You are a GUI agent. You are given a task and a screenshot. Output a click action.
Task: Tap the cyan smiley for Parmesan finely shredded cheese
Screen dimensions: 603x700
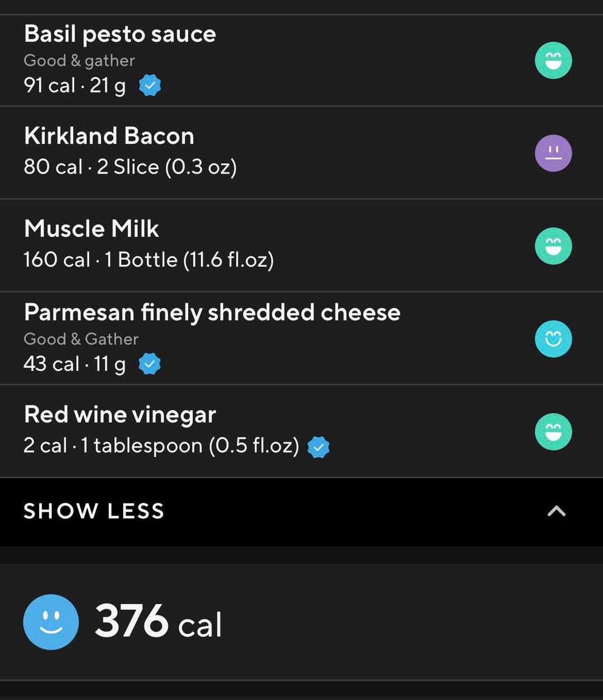(553, 339)
